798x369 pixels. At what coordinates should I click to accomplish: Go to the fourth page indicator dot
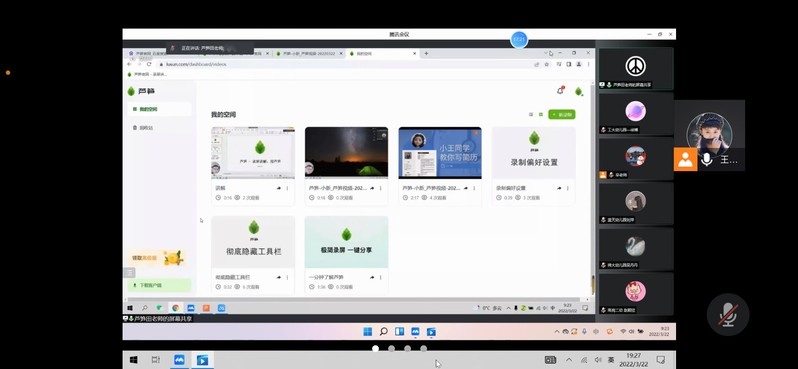(423, 349)
